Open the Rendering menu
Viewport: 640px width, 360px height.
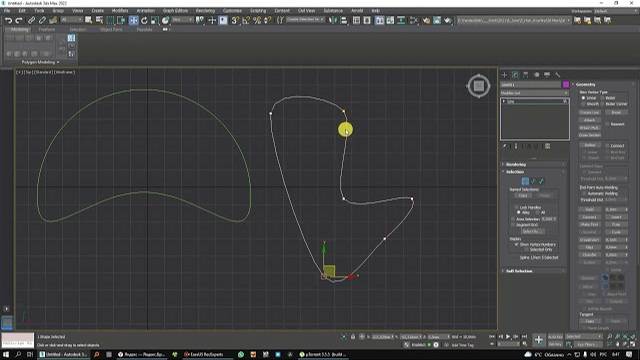[x=205, y=11]
